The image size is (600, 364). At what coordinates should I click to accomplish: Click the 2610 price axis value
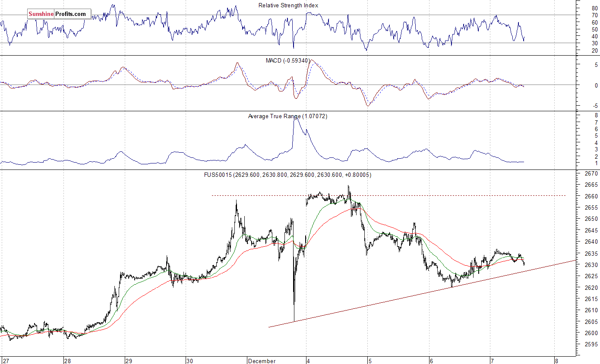tap(592, 311)
